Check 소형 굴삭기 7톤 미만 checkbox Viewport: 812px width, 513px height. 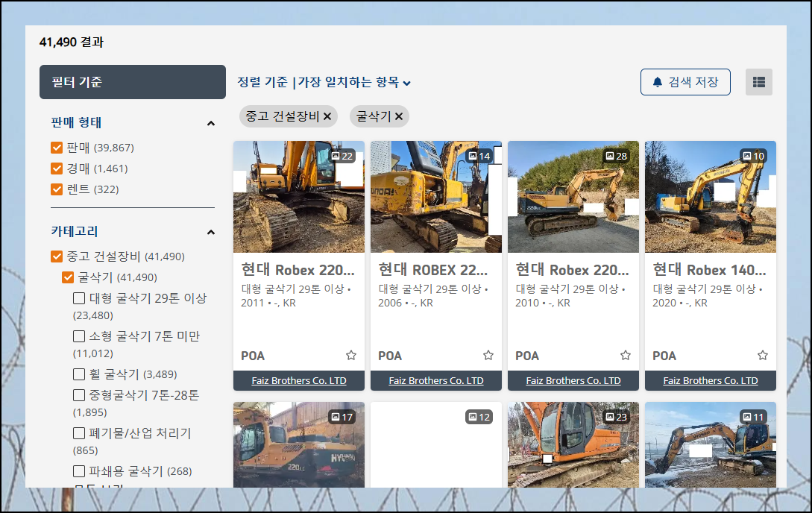[79, 336]
